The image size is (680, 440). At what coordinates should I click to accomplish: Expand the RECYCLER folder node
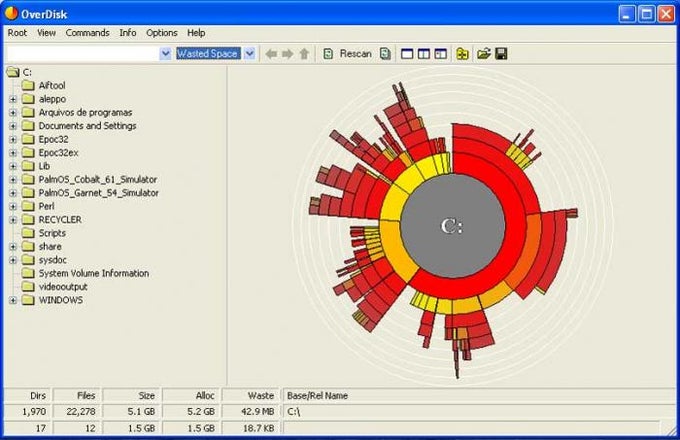[13, 219]
